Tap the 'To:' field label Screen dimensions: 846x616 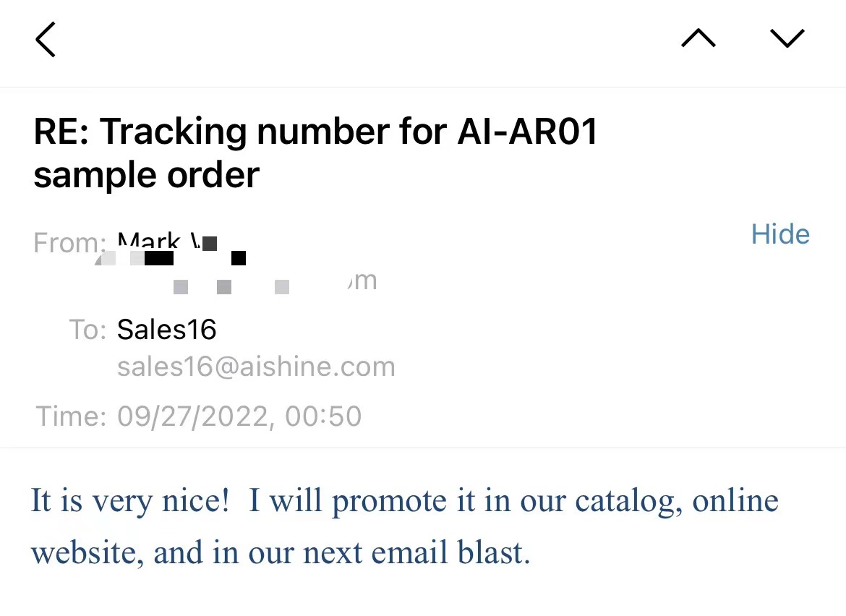coord(87,330)
